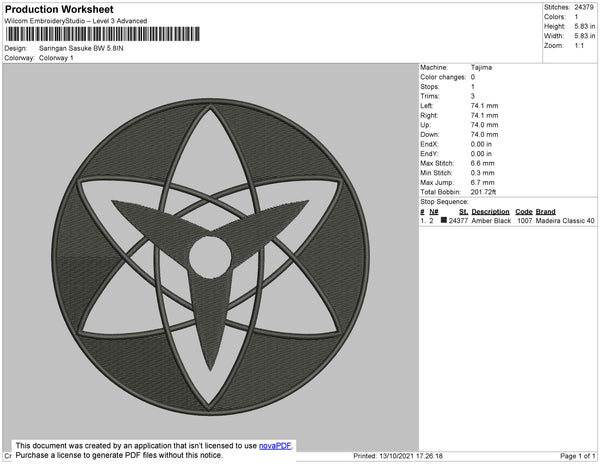The image size is (600, 464).
Task: Click the N# column header
Action: pyautogui.click(x=434, y=212)
